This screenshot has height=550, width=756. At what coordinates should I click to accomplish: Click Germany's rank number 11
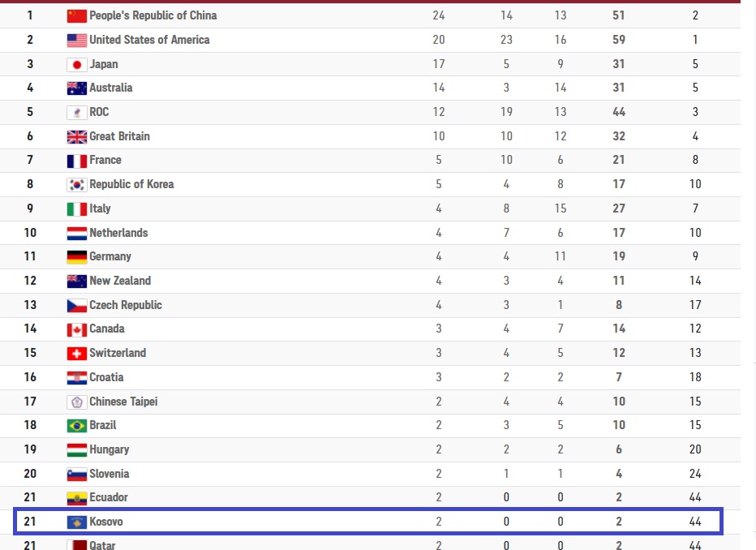(x=30, y=256)
